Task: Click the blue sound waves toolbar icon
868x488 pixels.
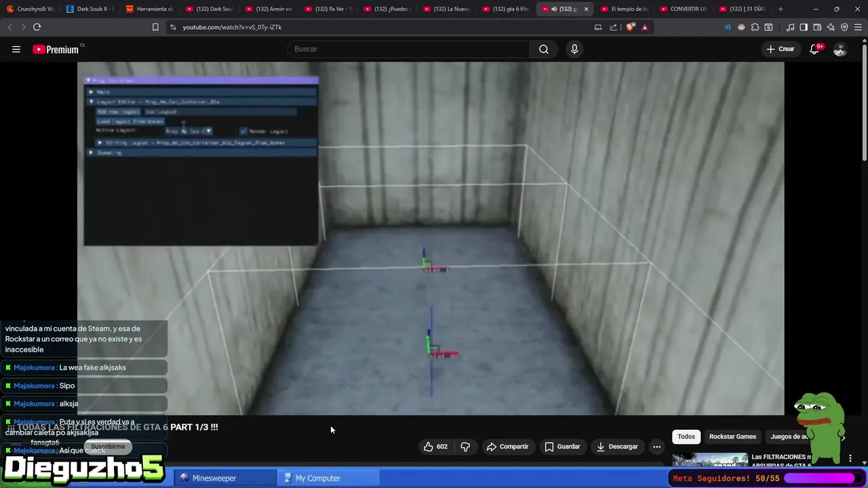Action: (728, 27)
